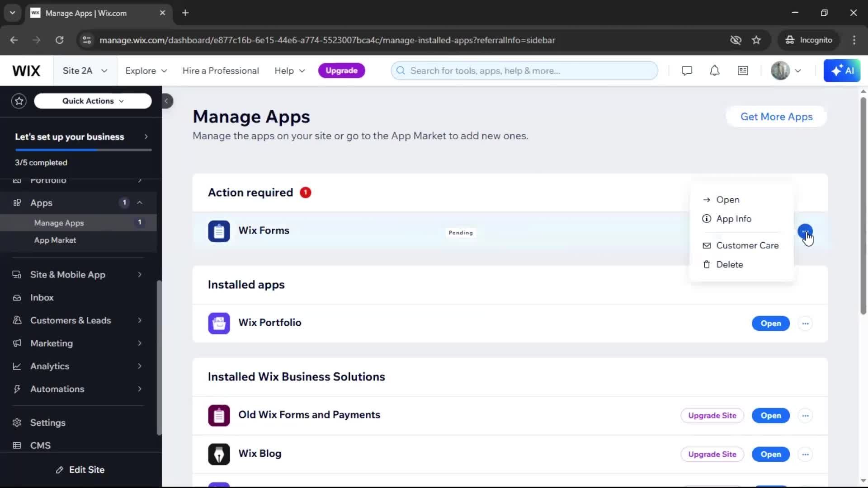Close the Manage Apps browser tab
This screenshot has height=488, width=868.
coord(162,13)
